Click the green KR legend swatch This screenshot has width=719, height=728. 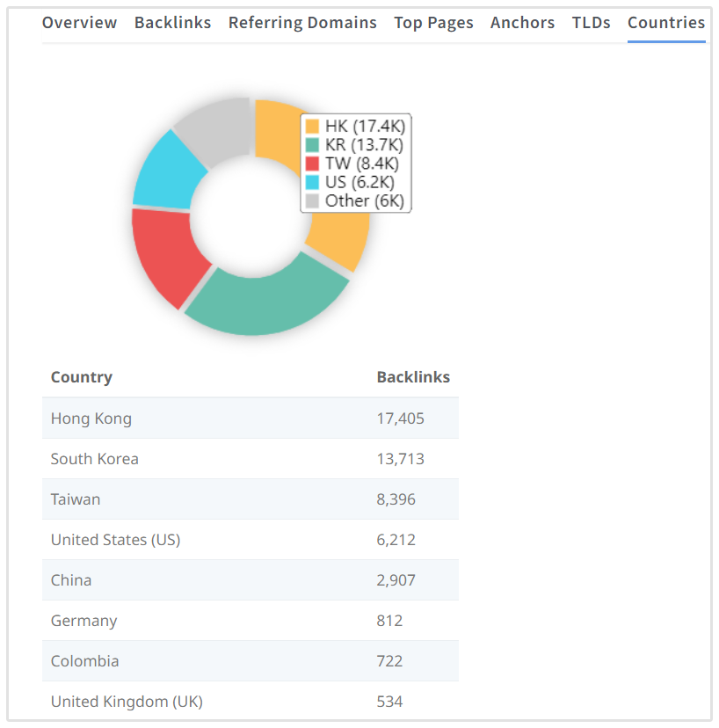coord(312,145)
